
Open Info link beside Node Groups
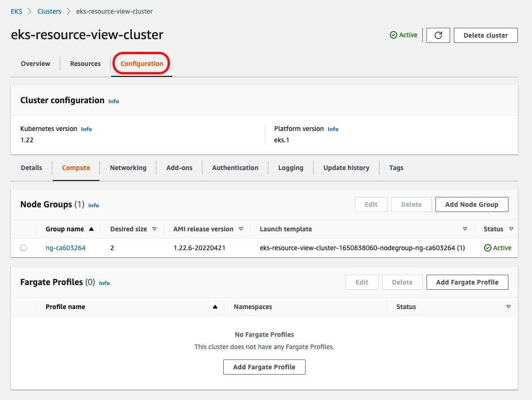pyautogui.click(x=94, y=205)
